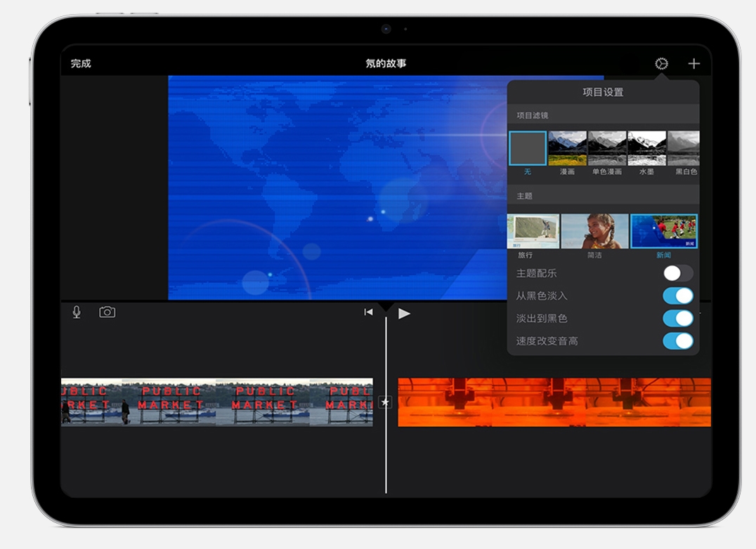Choose the 单色漫画 filter

(x=607, y=148)
